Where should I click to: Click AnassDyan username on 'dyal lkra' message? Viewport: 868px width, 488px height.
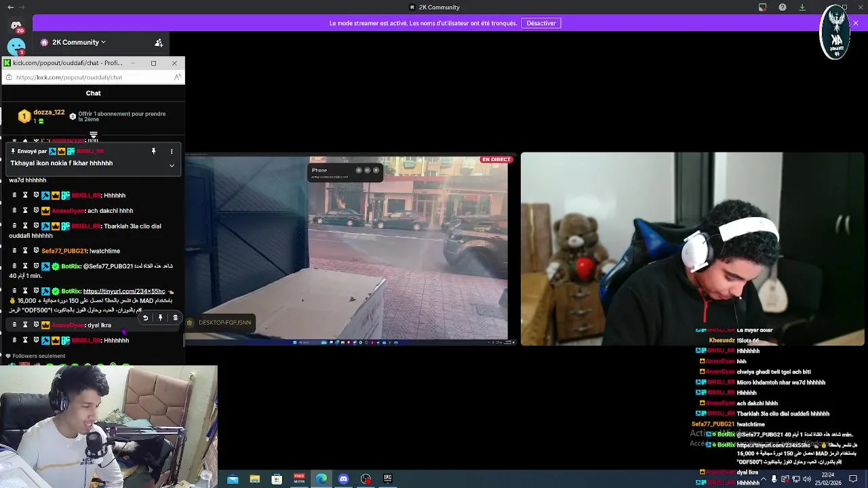(67, 325)
